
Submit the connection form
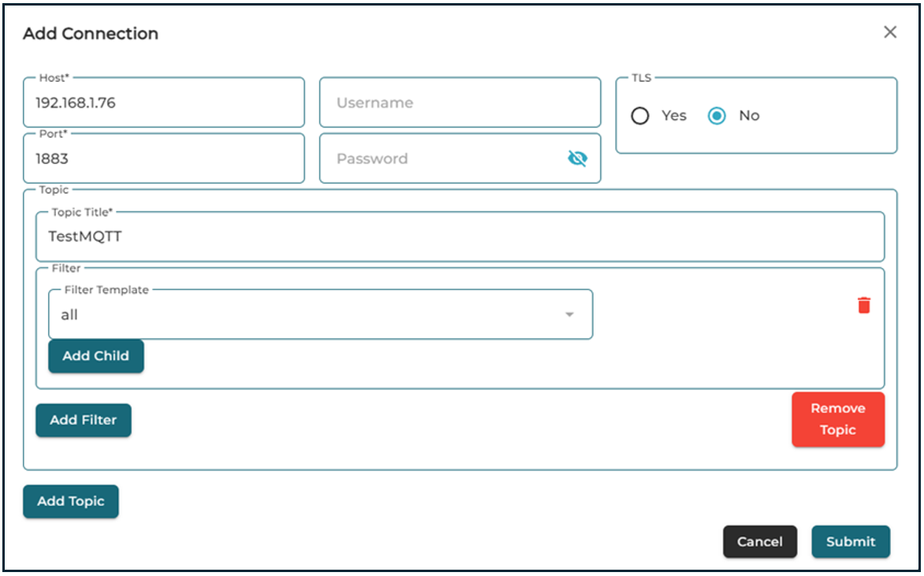click(x=850, y=541)
